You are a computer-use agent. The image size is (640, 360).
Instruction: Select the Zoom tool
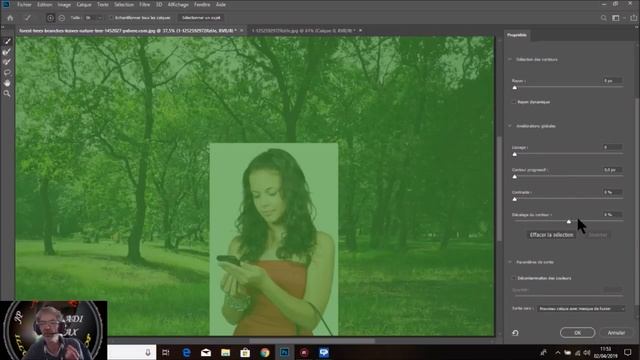[7, 93]
